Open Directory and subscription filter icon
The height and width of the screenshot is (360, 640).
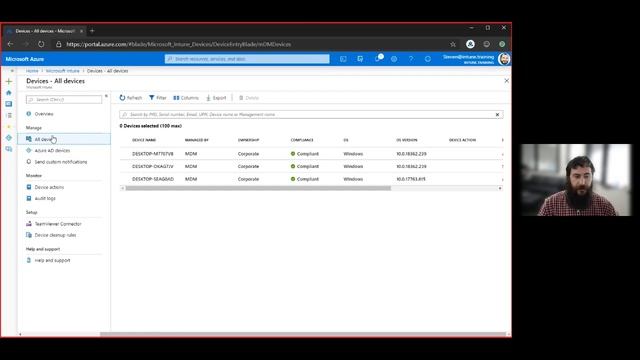click(360, 59)
